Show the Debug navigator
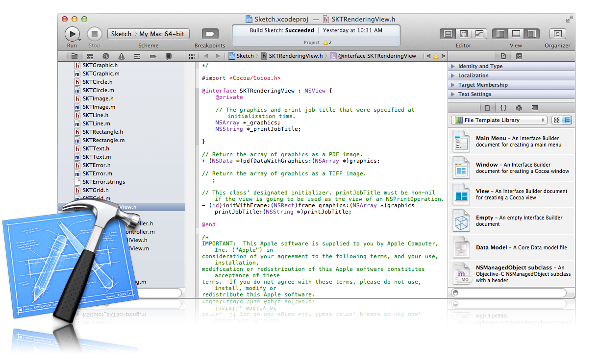This screenshot has width=600, height=364. coord(137,56)
